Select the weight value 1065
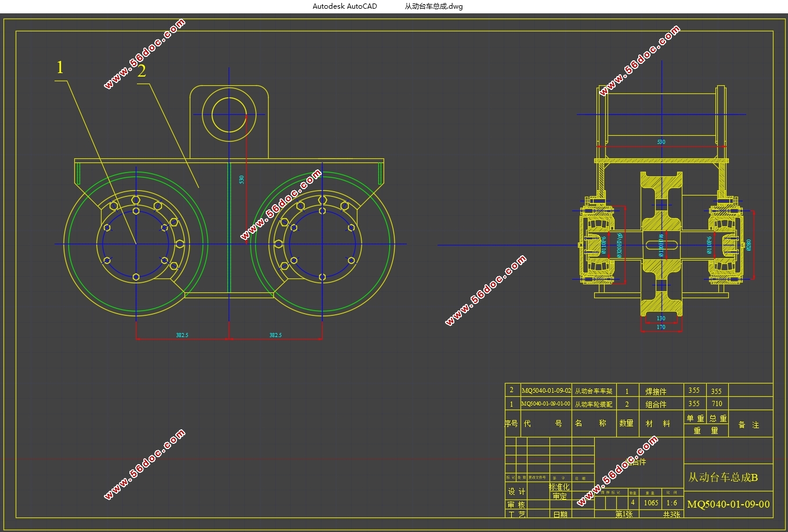This screenshot has width=788, height=532. point(651,503)
